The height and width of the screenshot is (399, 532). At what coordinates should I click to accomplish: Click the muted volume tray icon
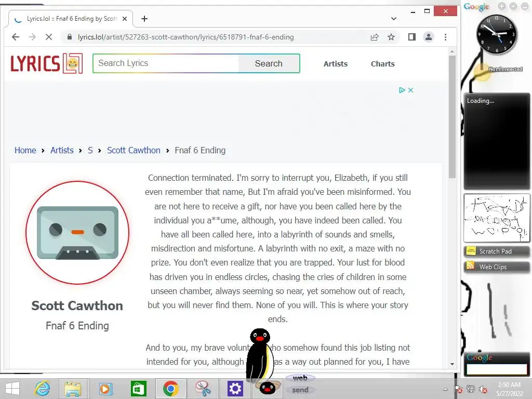point(483,389)
